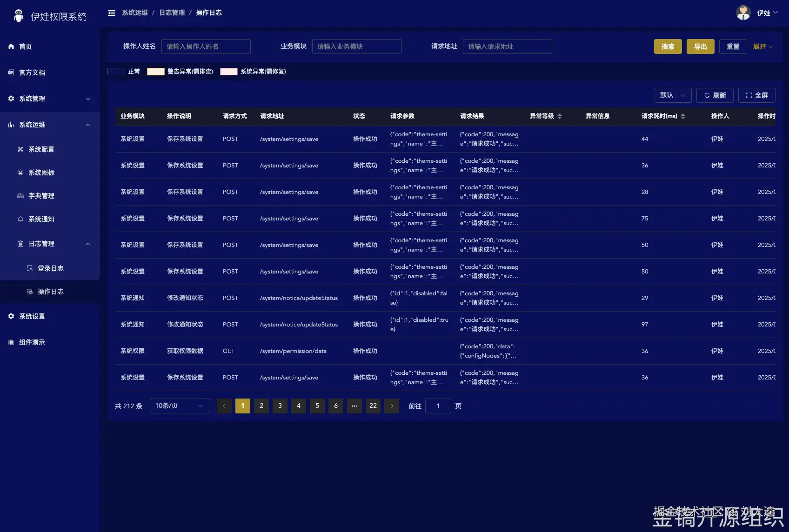Viewport: 789px width, 532px height.
Task: Click 日志管理 breadcrumb link
Action: click(x=172, y=13)
